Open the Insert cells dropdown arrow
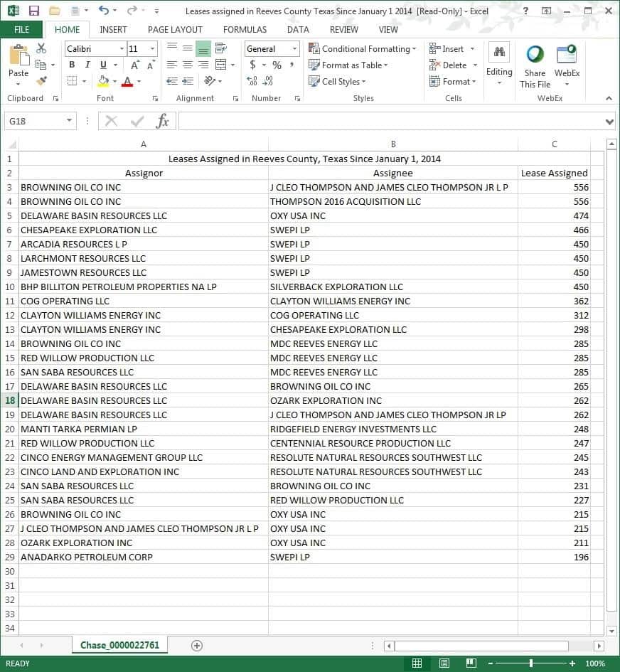The height and width of the screenshot is (672, 620). tap(472, 49)
